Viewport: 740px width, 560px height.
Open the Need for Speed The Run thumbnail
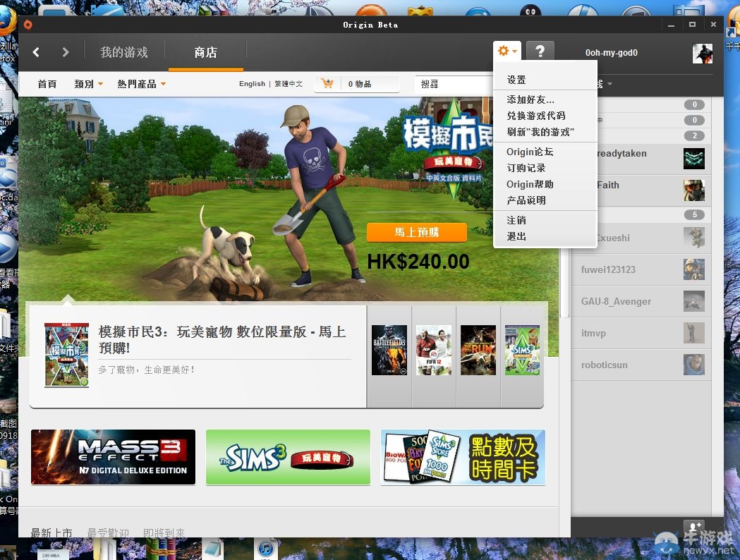[x=478, y=350]
